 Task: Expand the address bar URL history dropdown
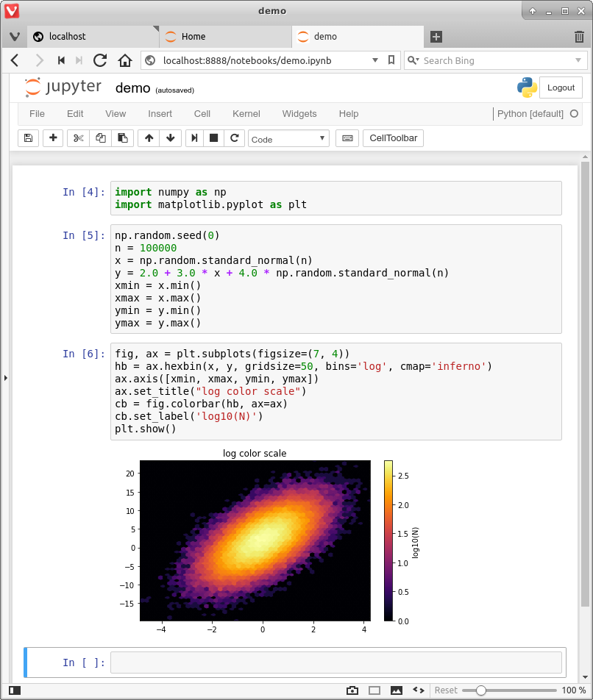(x=375, y=60)
